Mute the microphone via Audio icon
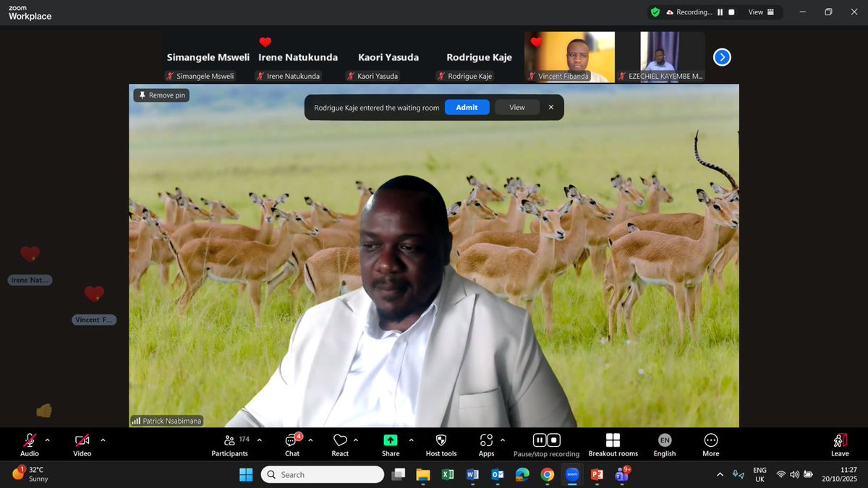868x488 pixels. (x=29, y=441)
